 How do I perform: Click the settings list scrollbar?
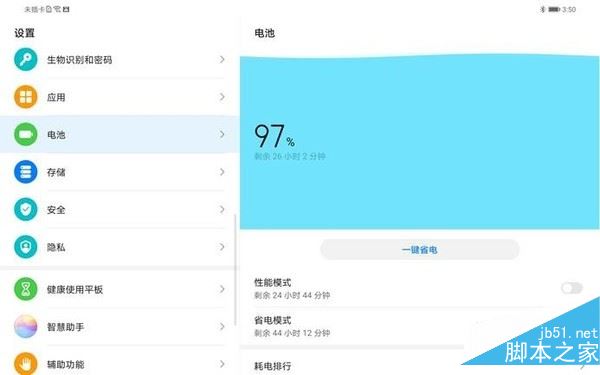pyautogui.click(x=235, y=270)
